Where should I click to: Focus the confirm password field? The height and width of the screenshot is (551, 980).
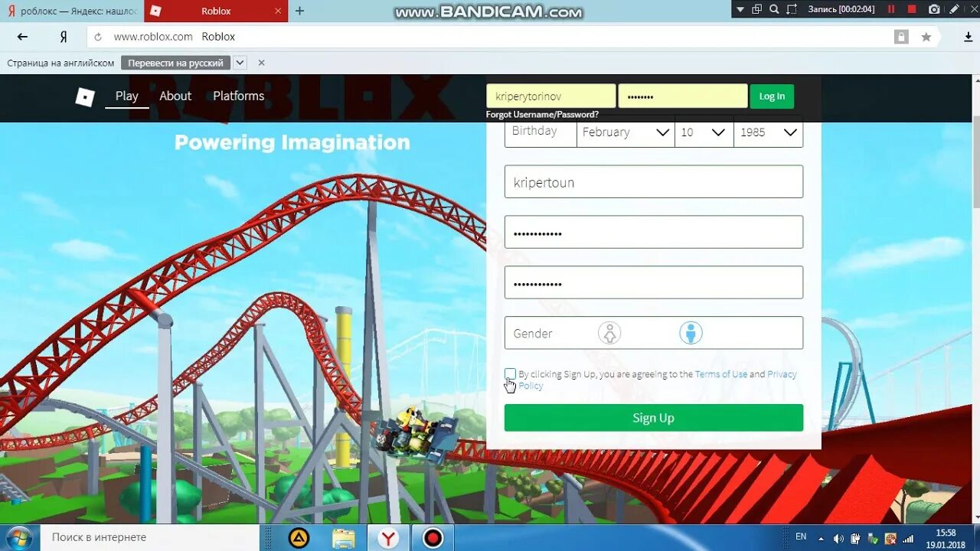(653, 283)
